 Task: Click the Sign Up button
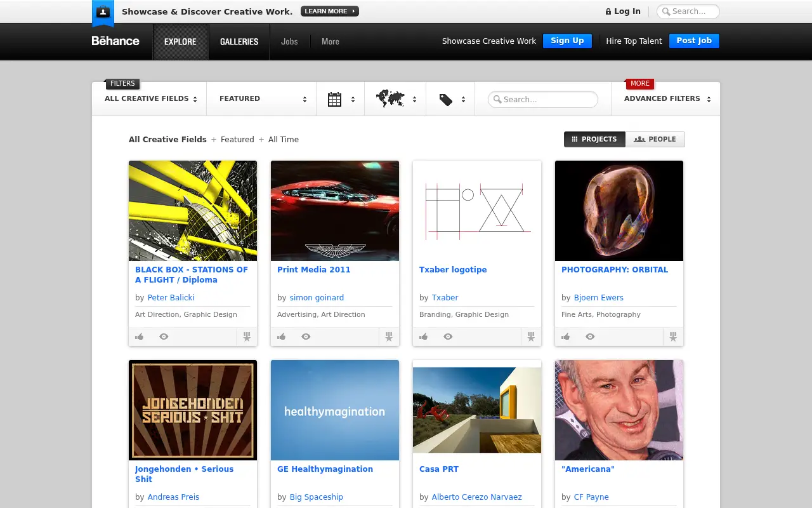click(567, 41)
